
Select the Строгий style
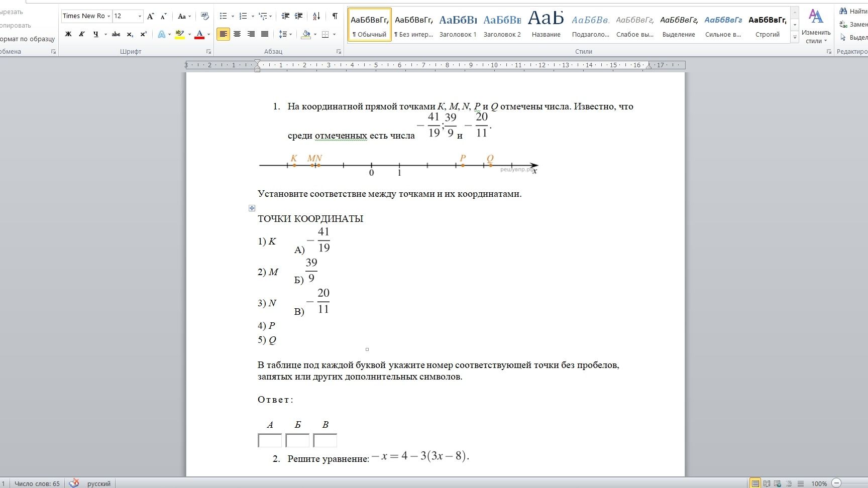coord(768,25)
